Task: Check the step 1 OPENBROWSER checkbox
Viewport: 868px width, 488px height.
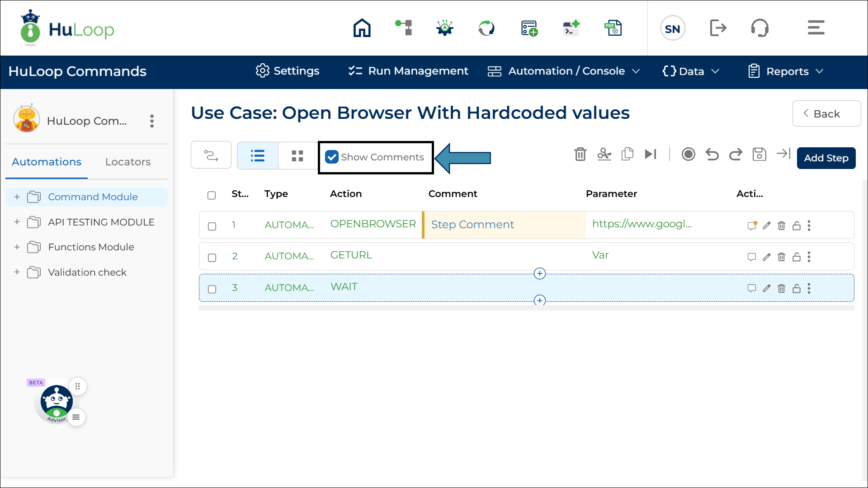Action: [x=212, y=226]
